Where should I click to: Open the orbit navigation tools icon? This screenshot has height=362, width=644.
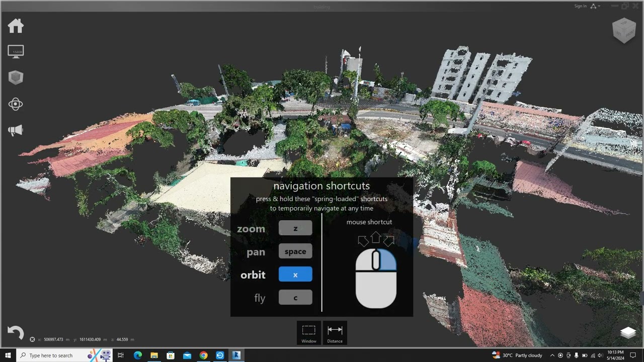tap(16, 104)
